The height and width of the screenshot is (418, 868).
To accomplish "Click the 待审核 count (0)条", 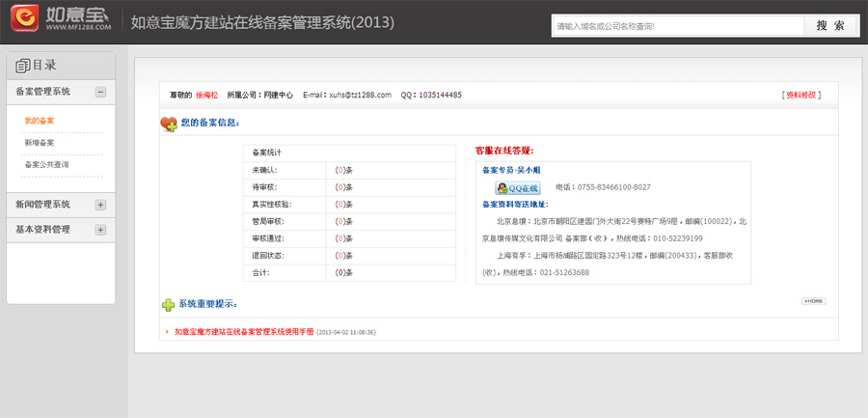I will tap(343, 187).
